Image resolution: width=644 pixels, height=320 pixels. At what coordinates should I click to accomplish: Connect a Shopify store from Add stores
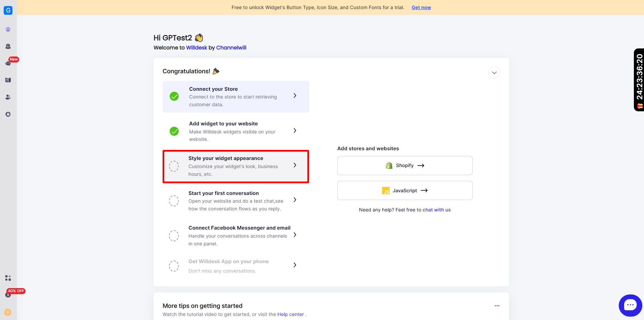click(404, 165)
